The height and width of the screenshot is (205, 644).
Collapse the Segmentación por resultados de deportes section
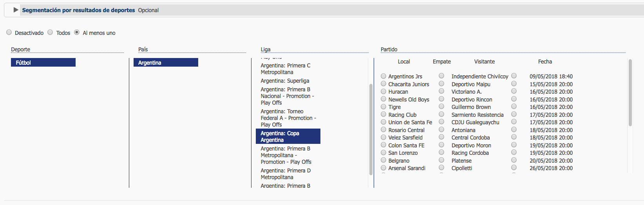click(x=16, y=10)
